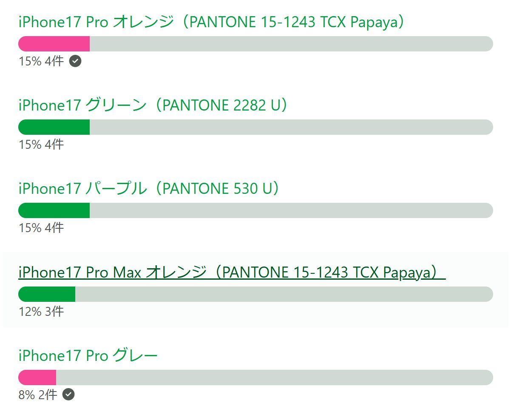Click the checkmark icon beside 8% 2件

(x=68, y=394)
